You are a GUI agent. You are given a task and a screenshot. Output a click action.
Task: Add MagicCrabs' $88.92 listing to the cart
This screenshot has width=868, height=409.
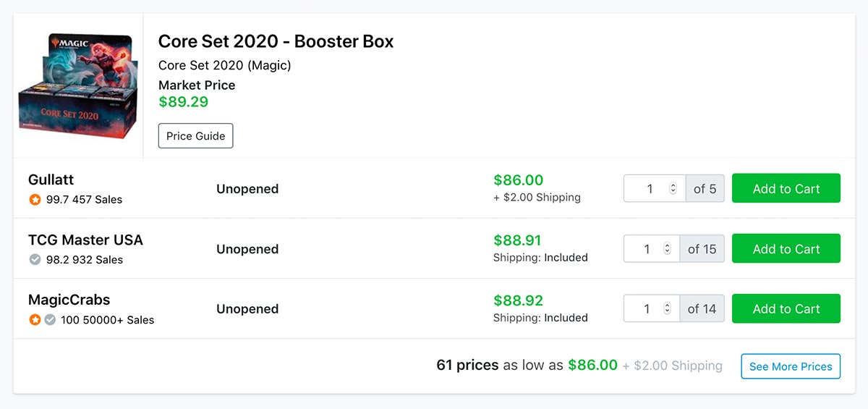click(786, 309)
